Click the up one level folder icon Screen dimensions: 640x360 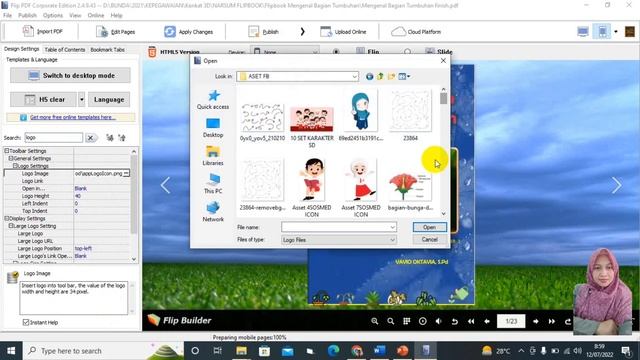tap(380, 76)
